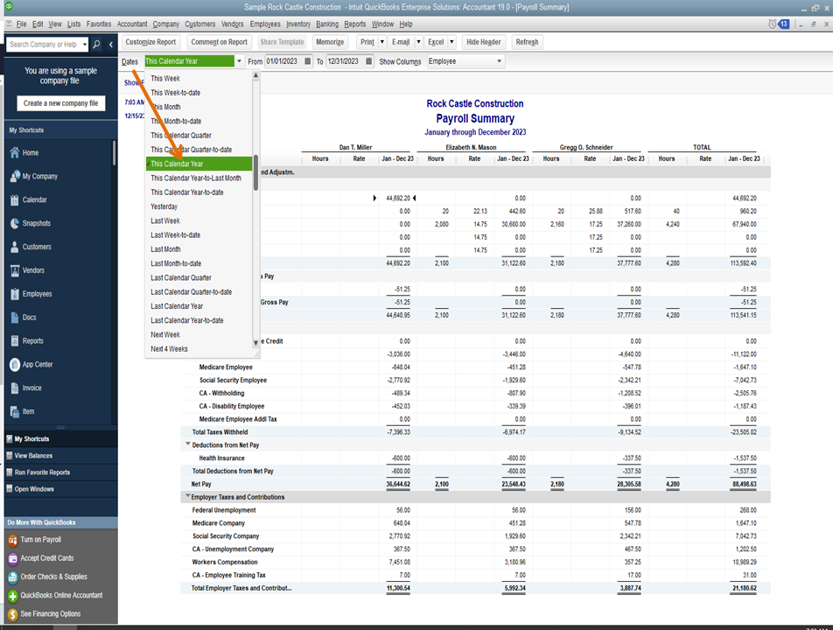Viewport: 840px width, 630px height.
Task: Click the Excel button
Action: [x=436, y=42]
